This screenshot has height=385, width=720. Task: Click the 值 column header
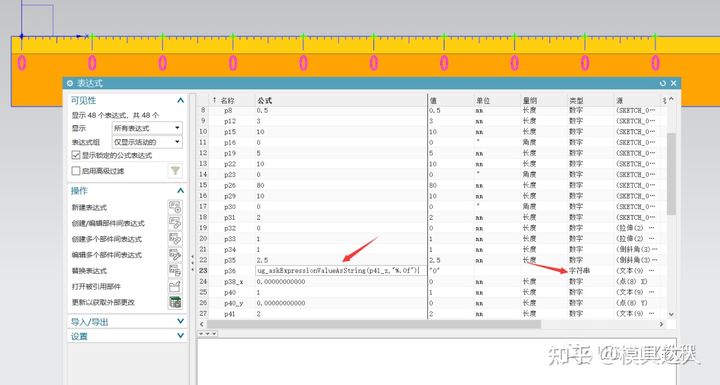click(433, 100)
